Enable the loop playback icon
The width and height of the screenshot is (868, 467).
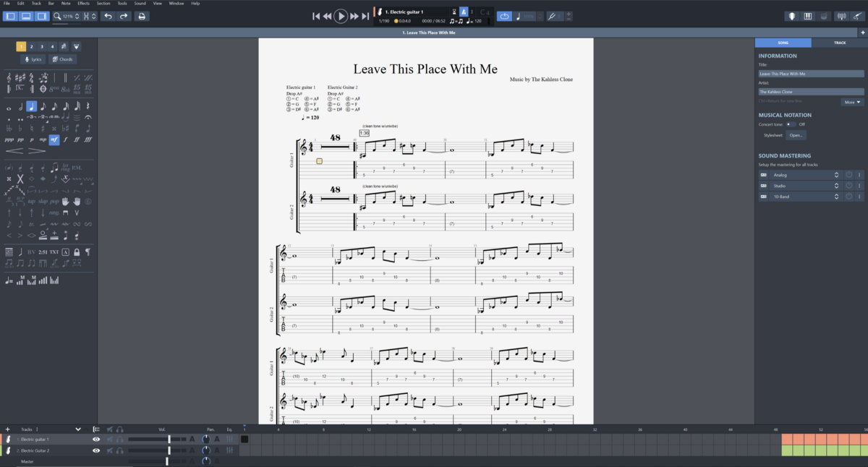504,16
